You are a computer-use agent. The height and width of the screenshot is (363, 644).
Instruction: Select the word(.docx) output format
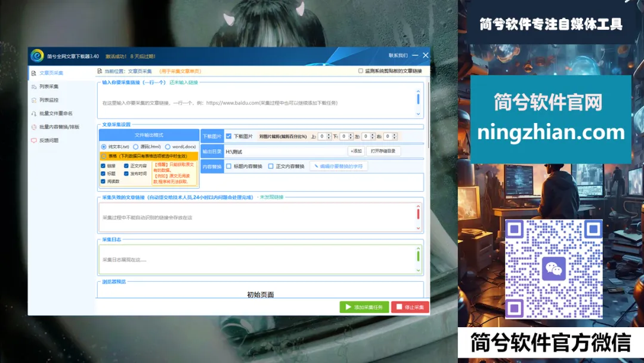pyautogui.click(x=168, y=147)
